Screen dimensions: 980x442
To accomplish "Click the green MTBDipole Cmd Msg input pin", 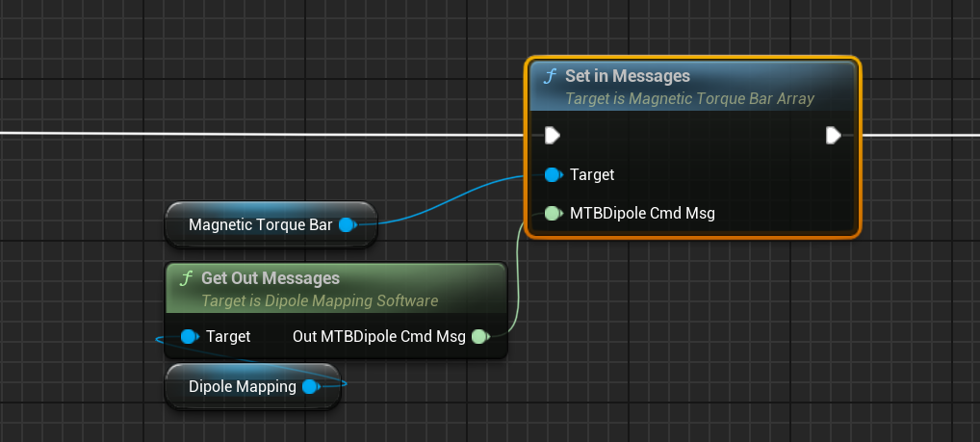I will [553, 213].
